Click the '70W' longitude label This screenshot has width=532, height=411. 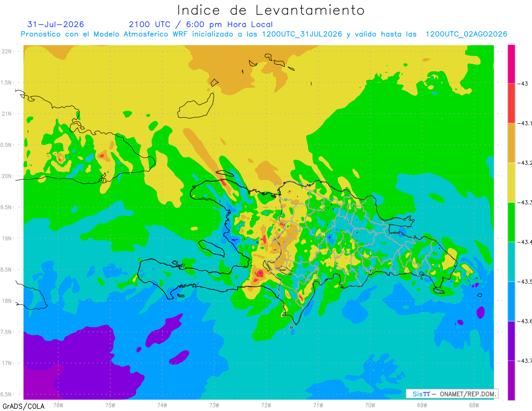(370, 405)
